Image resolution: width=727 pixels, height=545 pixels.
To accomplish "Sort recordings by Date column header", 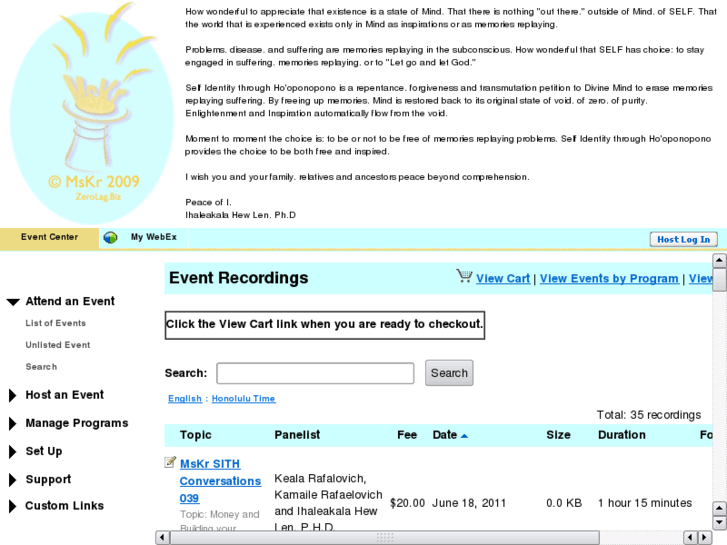I will [x=445, y=435].
